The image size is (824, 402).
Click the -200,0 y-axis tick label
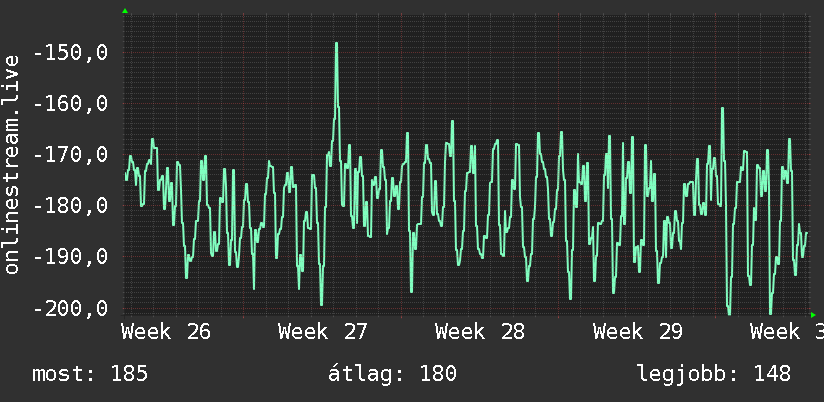click(70, 307)
